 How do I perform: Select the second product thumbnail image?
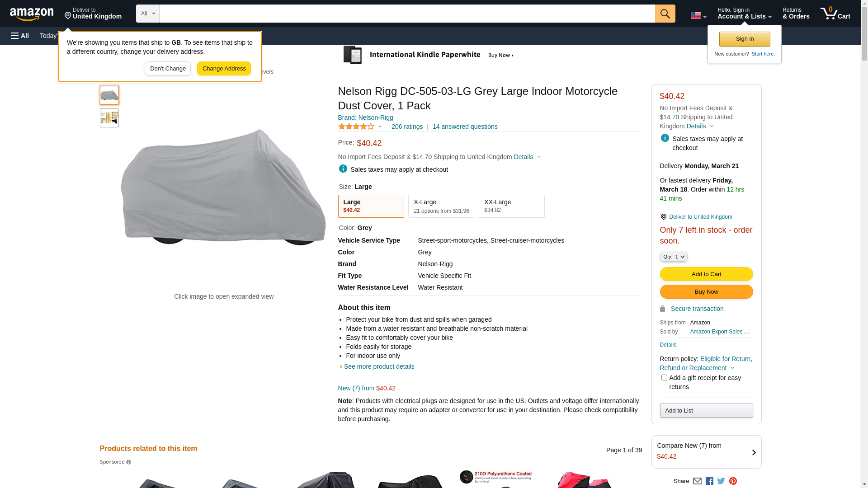pyautogui.click(x=109, y=118)
